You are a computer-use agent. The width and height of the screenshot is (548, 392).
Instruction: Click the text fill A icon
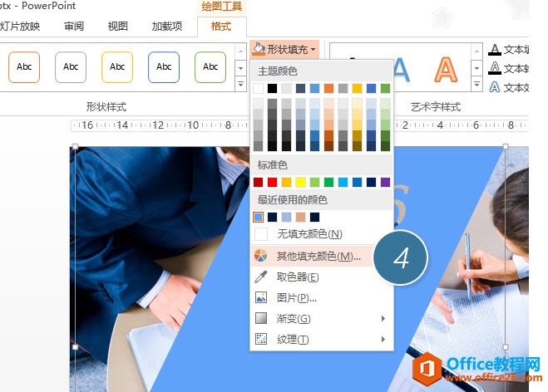(494, 50)
